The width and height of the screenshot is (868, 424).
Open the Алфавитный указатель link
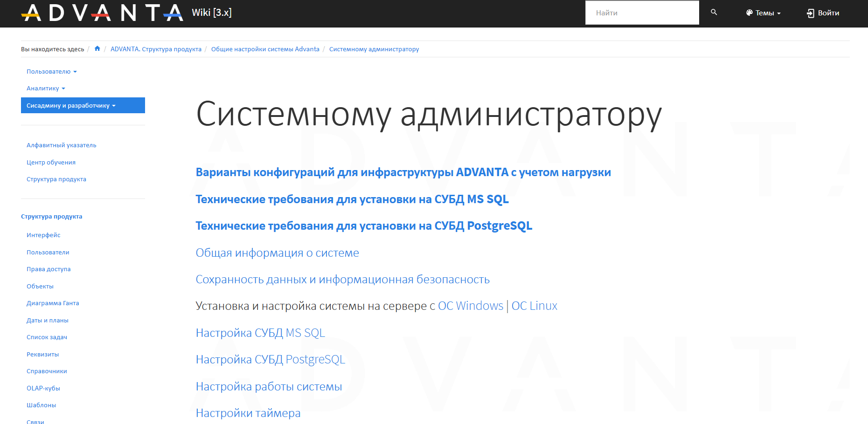(62, 145)
